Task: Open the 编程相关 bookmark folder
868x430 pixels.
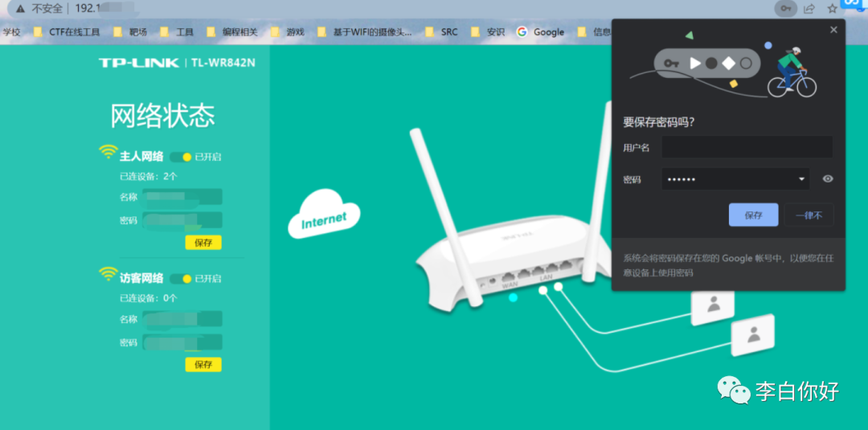Action: click(232, 32)
